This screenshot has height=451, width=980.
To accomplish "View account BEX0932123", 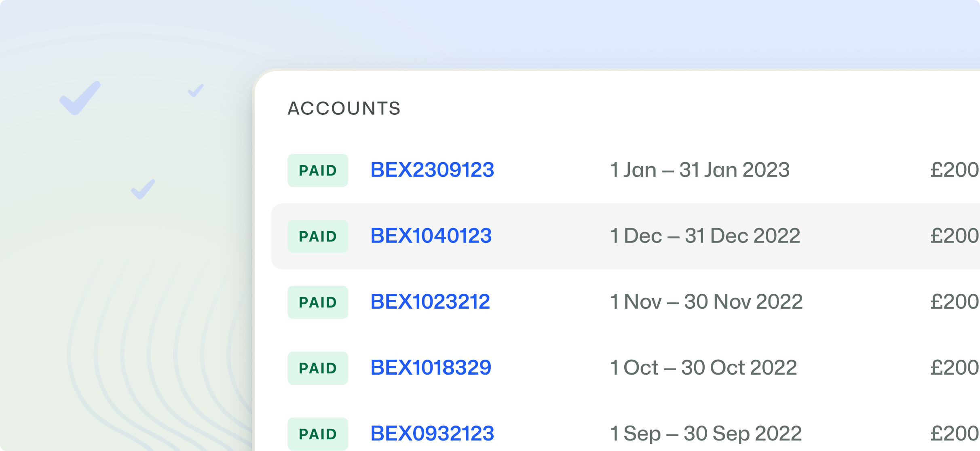I will pos(432,434).
